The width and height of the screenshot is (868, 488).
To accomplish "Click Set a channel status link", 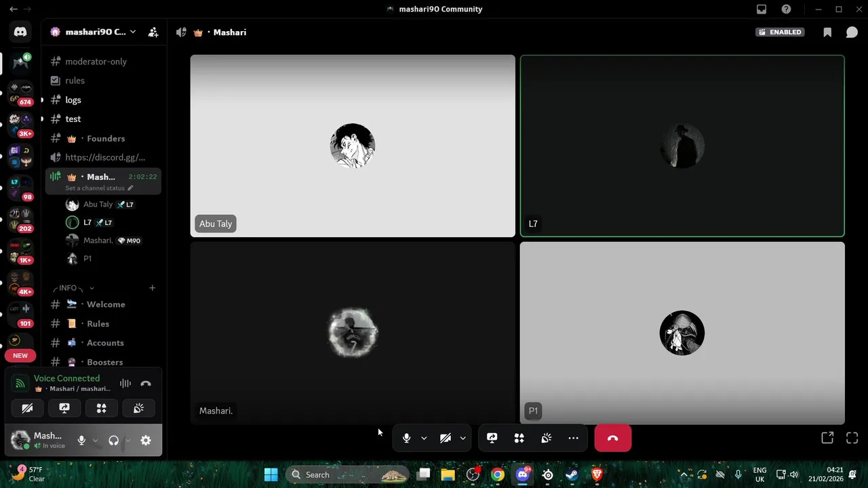I will (95, 188).
